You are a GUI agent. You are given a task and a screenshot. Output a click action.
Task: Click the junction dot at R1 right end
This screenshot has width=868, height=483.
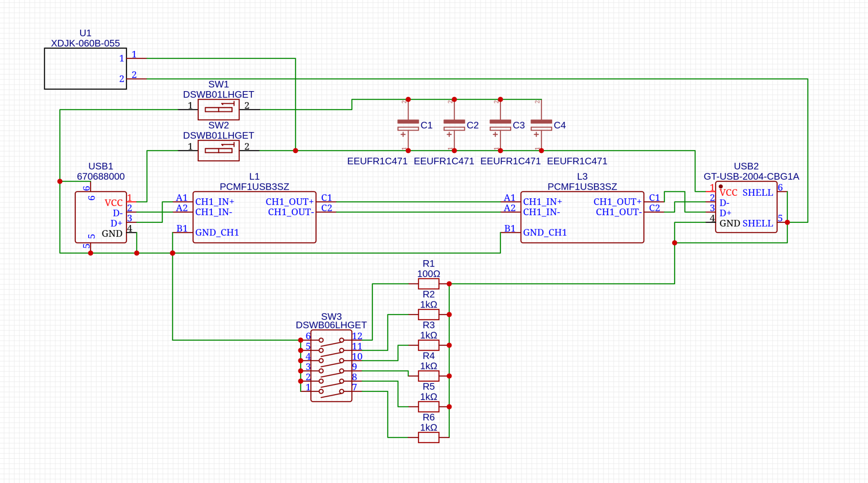pos(449,284)
